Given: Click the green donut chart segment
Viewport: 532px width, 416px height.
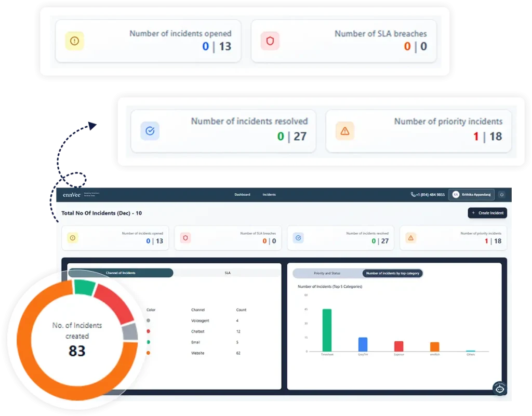Looking at the screenshot, I should [x=84, y=287].
